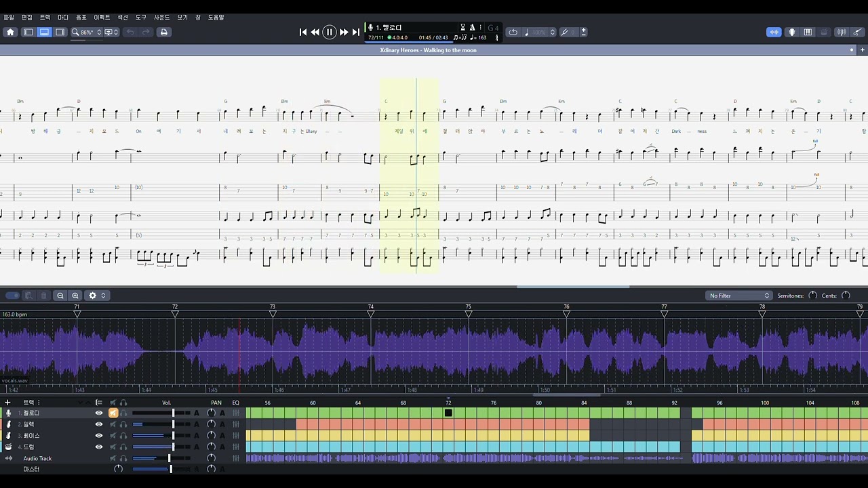Rewind to the previous bar
Screen dimensions: 868x488
click(x=315, y=32)
